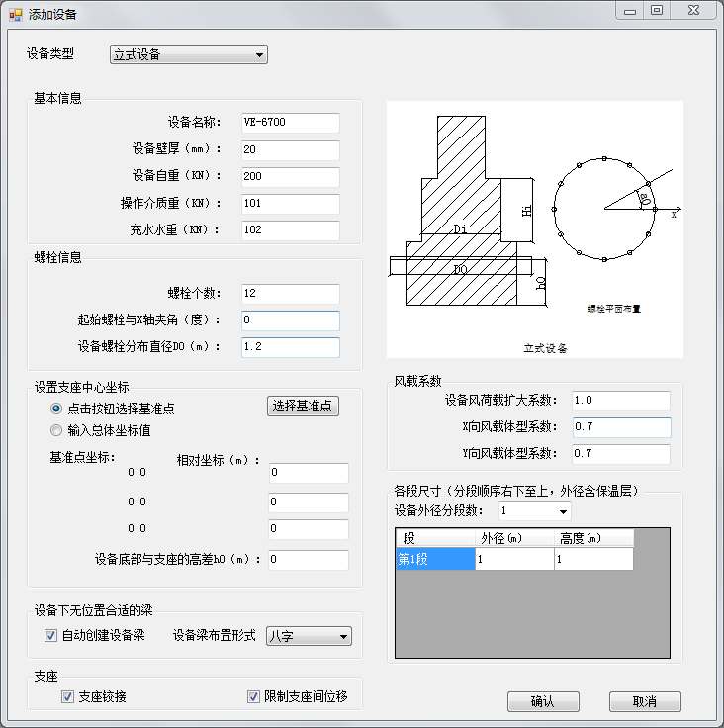Open the 设备类型 dropdown
This screenshot has width=724, height=728.
(x=188, y=55)
